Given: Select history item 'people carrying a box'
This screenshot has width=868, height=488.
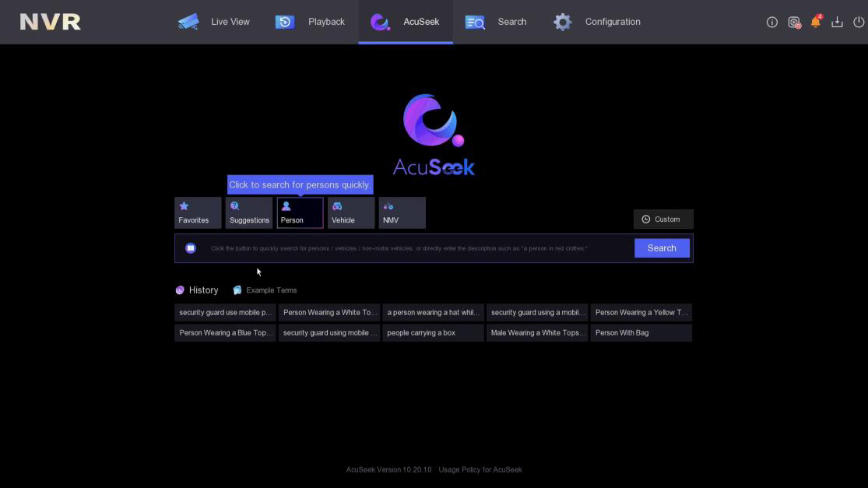Looking at the screenshot, I should click(x=433, y=333).
